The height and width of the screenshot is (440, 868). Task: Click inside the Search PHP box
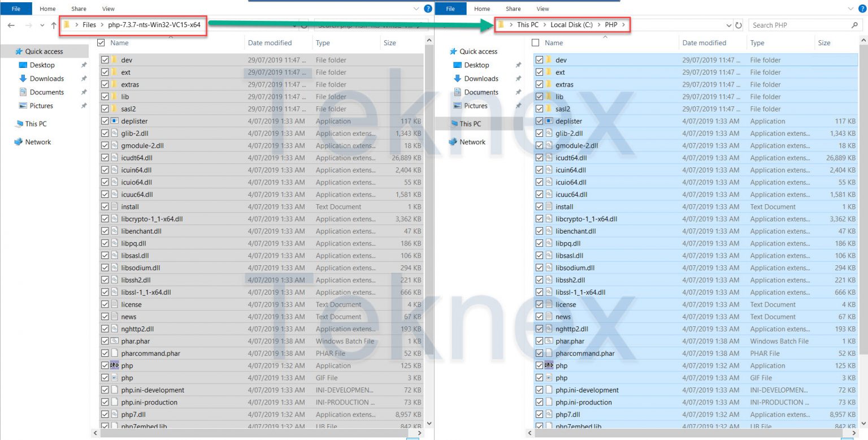[802, 25]
